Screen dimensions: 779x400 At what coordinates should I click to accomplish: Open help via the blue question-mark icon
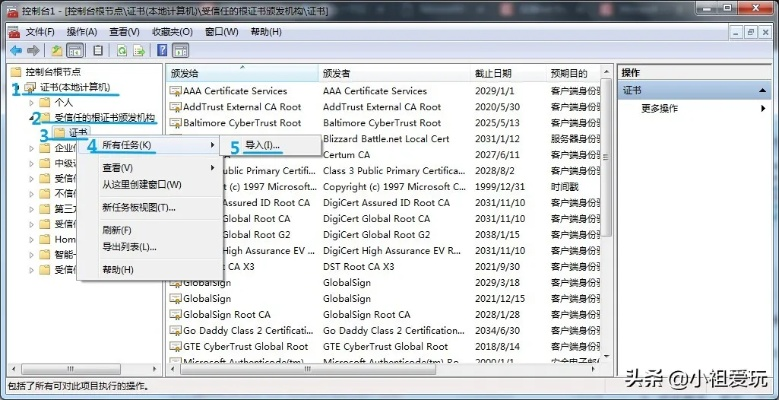tap(162, 50)
